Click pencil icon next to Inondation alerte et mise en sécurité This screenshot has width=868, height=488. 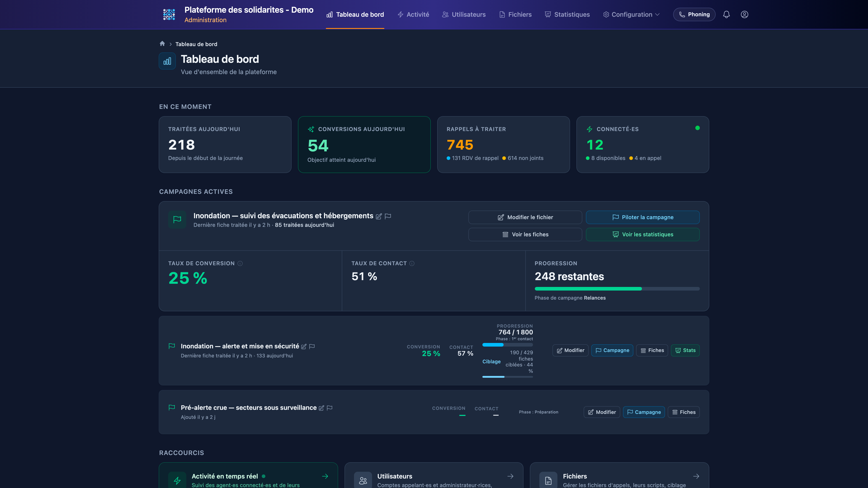point(304,347)
